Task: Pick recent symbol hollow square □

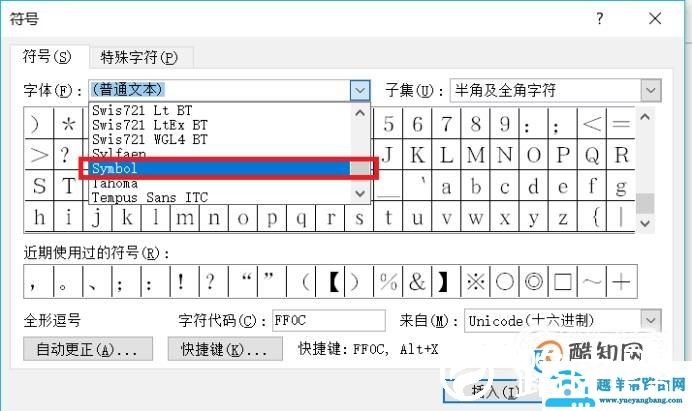Action: tap(563, 282)
